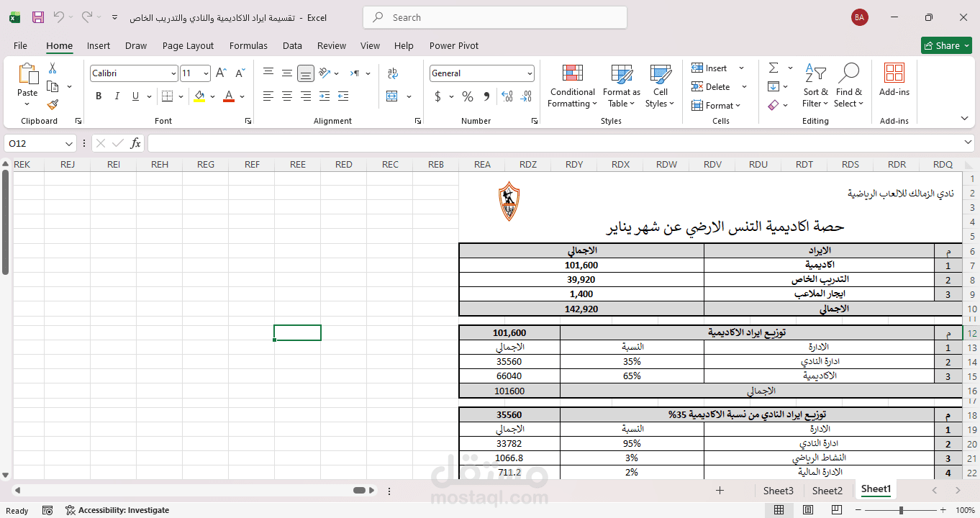Select the Format Painter brush

pos(53,105)
